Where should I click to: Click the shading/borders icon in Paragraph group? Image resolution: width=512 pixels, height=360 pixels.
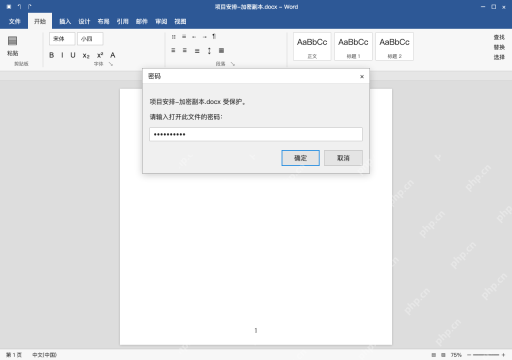pyautogui.click(x=221, y=50)
